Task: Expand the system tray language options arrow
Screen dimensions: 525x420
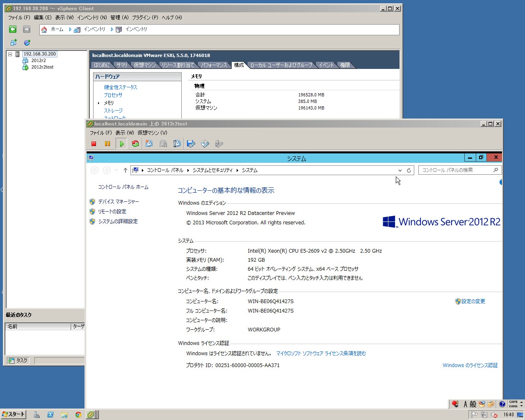Action: click(521, 404)
